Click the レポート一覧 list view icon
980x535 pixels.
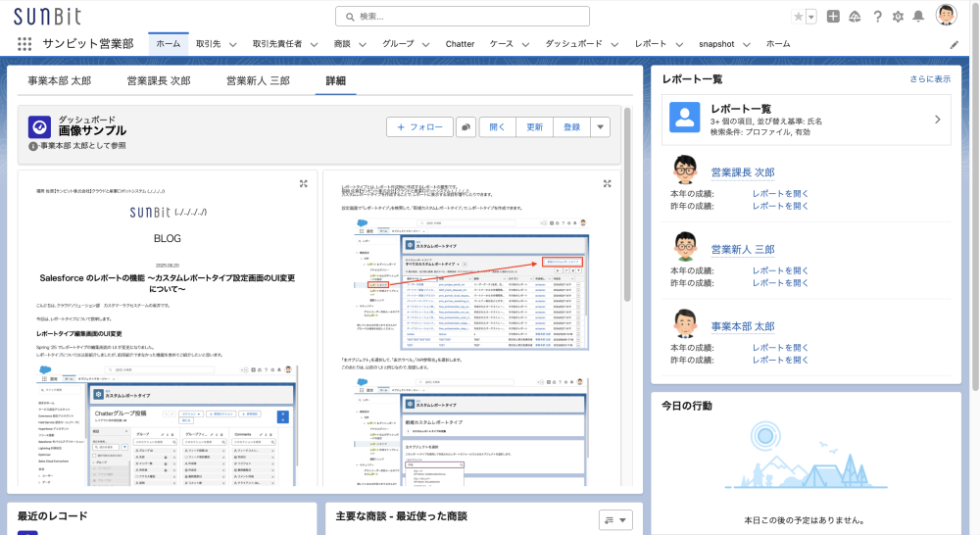click(684, 118)
